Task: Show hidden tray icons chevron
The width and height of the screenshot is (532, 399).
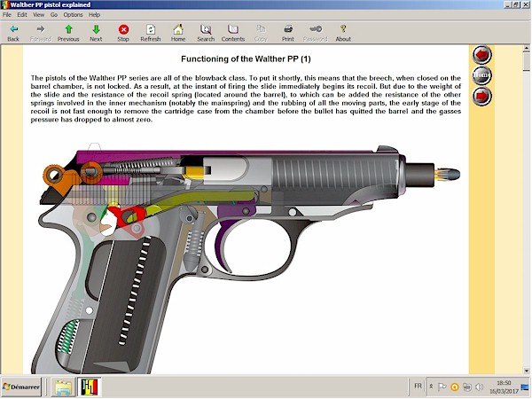Action: (431, 387)
